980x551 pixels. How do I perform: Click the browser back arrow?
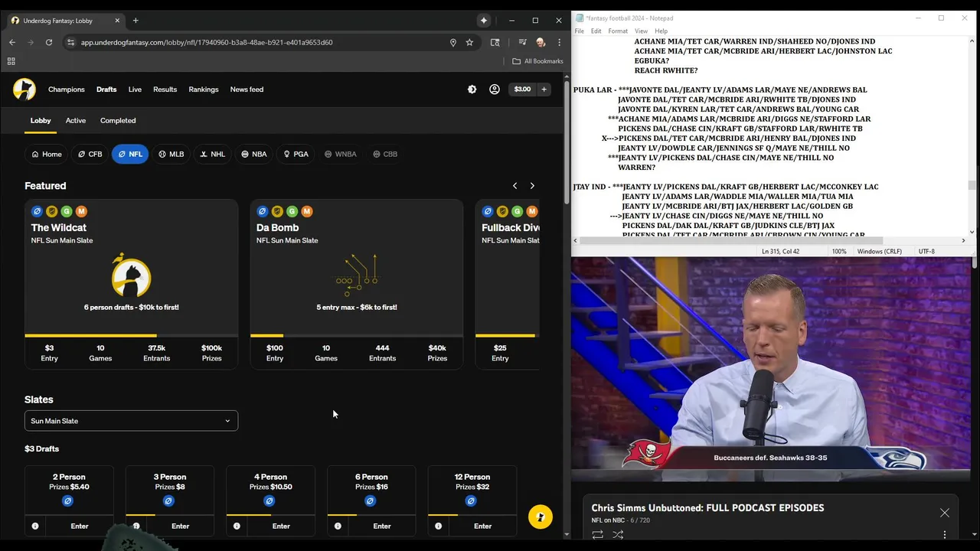pyautogui.click(x=12, y=42)
